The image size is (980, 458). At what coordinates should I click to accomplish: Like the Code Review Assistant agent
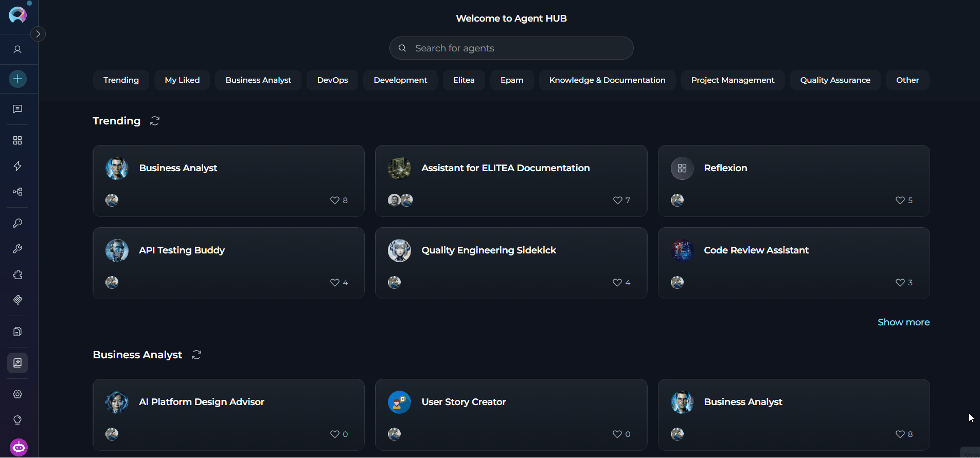[x=900, y=283]
